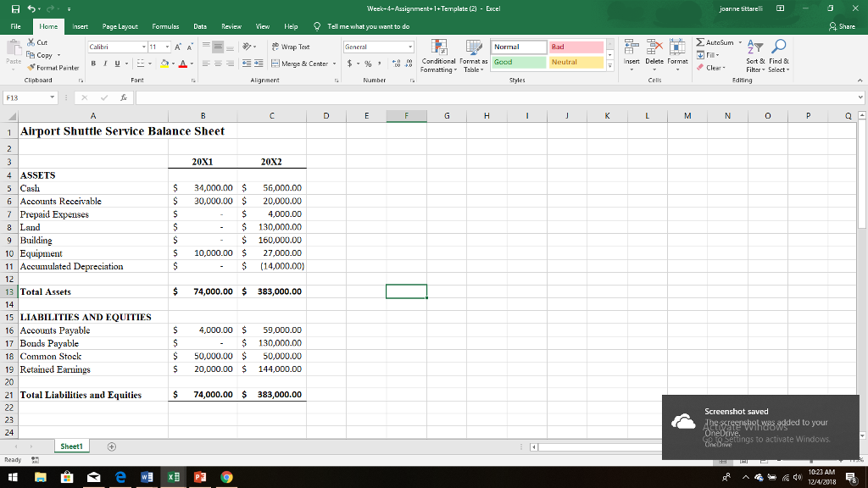Expand the Name Box dropdown
This screenshot has height=488, width=868.
point(52,97)
